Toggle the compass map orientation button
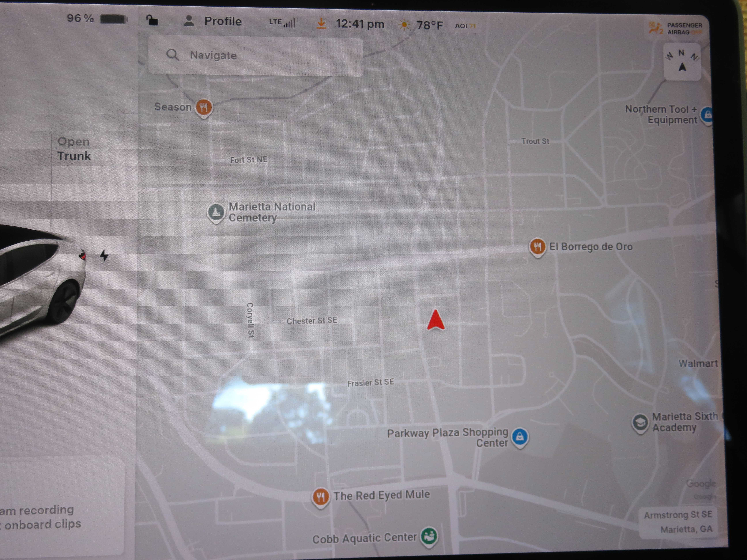Viewport: 747px width, 560px height. [682, 62]
